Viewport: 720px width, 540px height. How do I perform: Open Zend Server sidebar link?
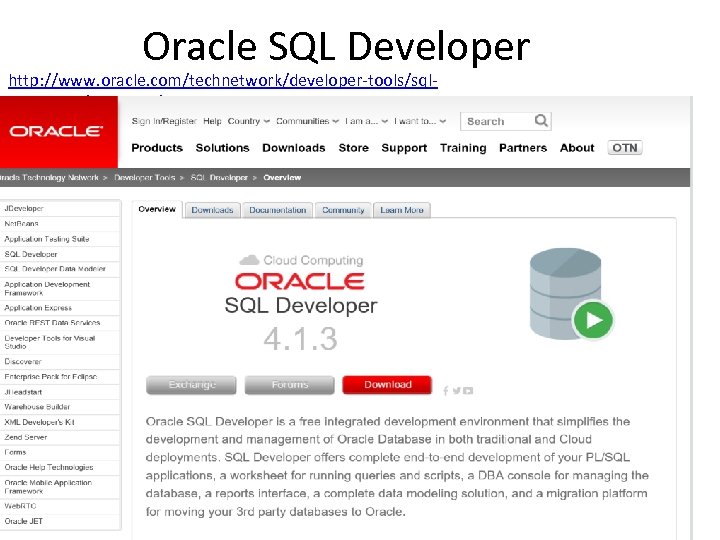(x=60, y=437)
